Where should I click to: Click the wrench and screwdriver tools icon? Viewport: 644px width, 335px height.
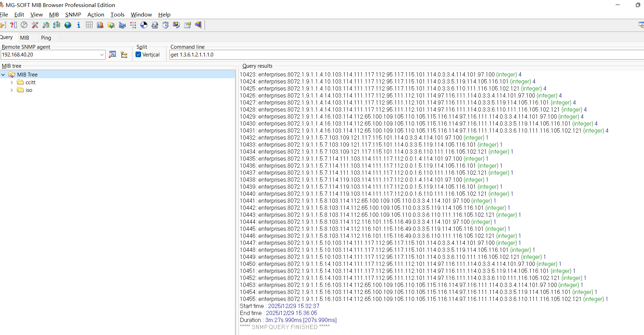click(x=35, y=25)
